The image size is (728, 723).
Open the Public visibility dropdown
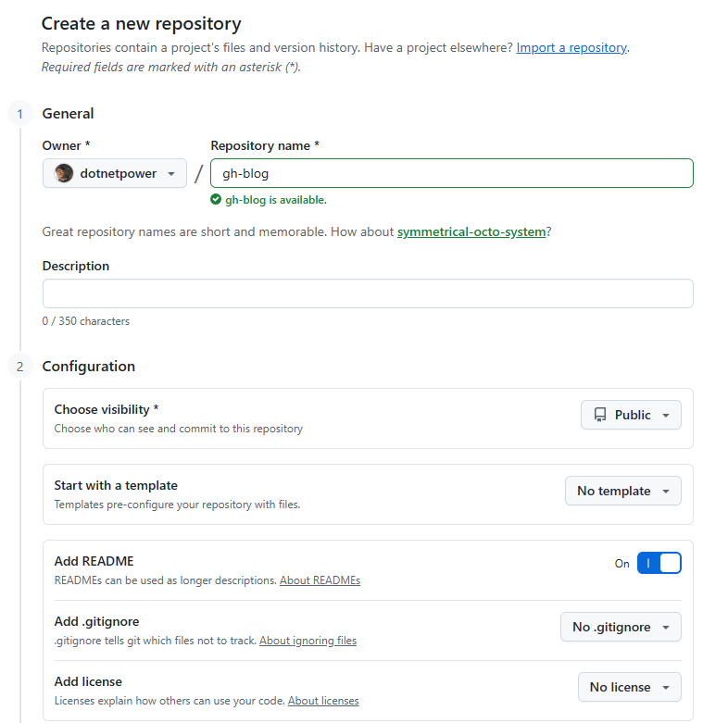tap(631, 415)
